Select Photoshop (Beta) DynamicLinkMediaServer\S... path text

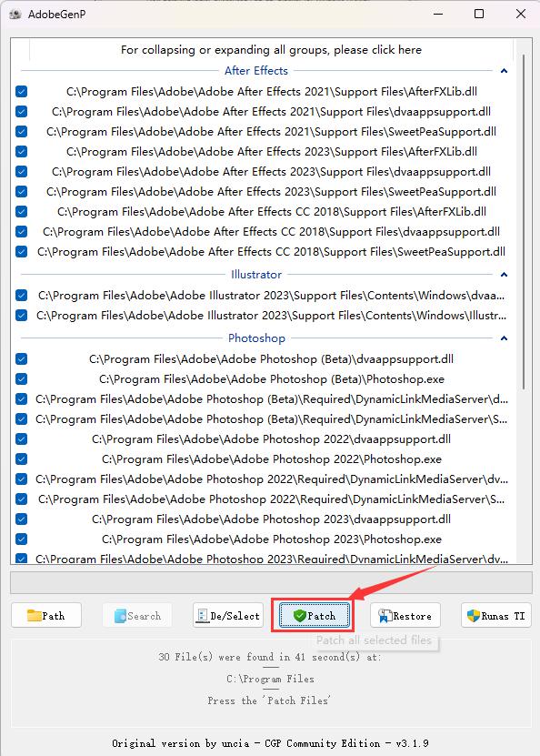click(x=271, y=419)
